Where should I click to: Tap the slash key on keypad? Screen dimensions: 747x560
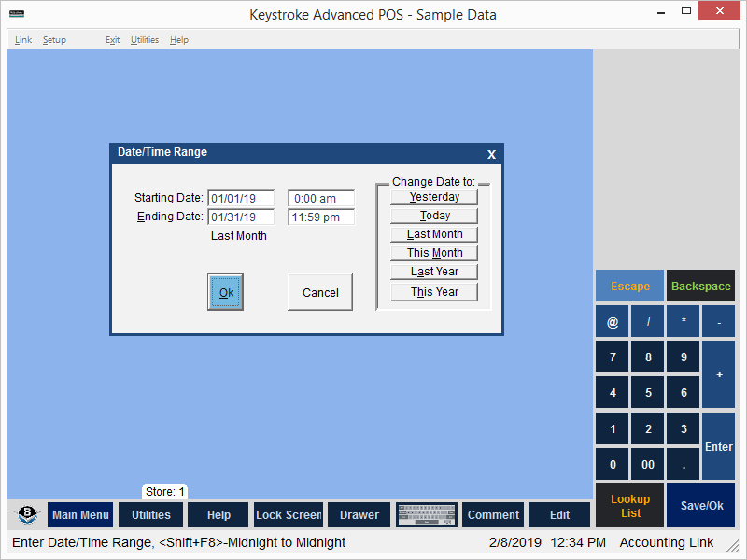coord(647,322)
